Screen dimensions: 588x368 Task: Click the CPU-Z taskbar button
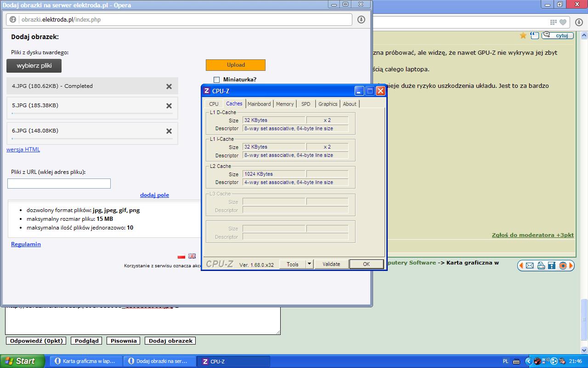click(233, 362)
